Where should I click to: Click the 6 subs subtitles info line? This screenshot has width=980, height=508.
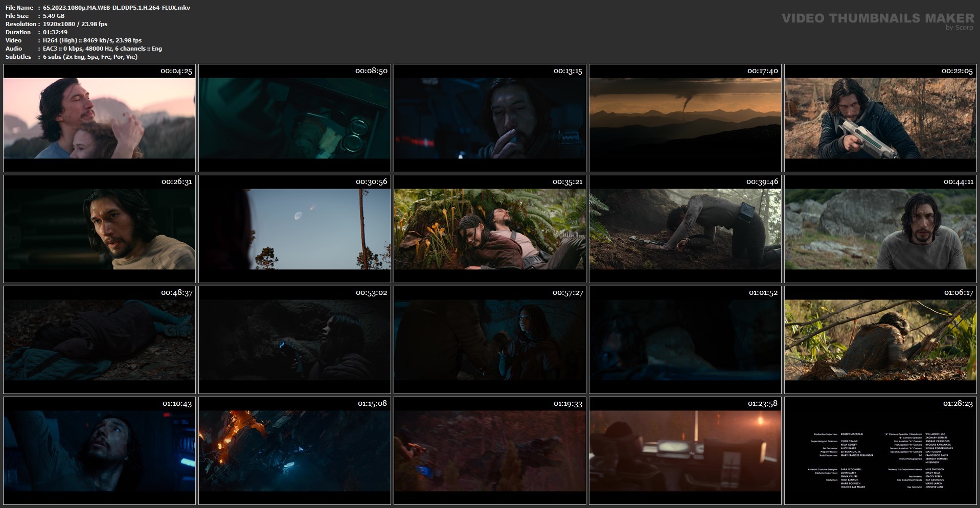[90, 57]
